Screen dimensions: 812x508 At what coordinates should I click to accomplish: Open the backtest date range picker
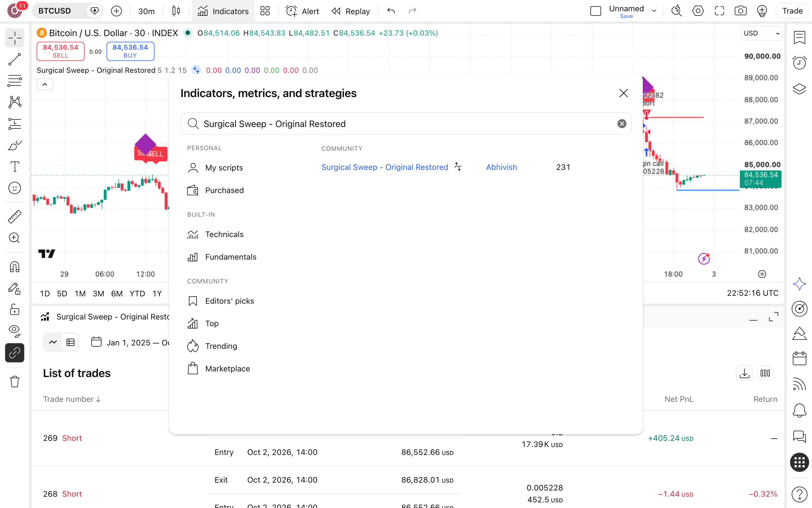[131, 342]
